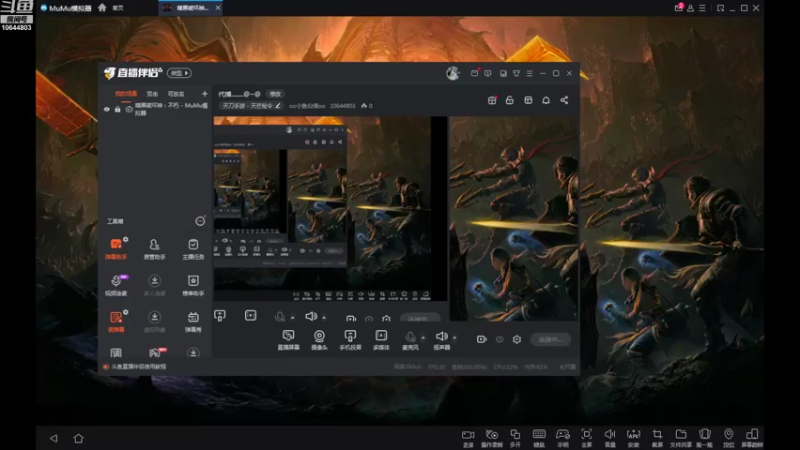Open gear settings on read-barrage tool
Screen dimensions: 800x450
click(126, 312)
